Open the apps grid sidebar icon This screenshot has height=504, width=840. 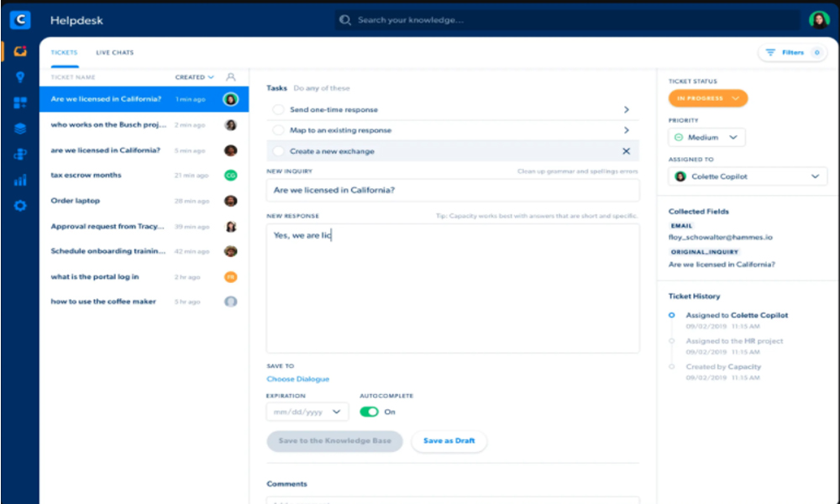point(20,102)
